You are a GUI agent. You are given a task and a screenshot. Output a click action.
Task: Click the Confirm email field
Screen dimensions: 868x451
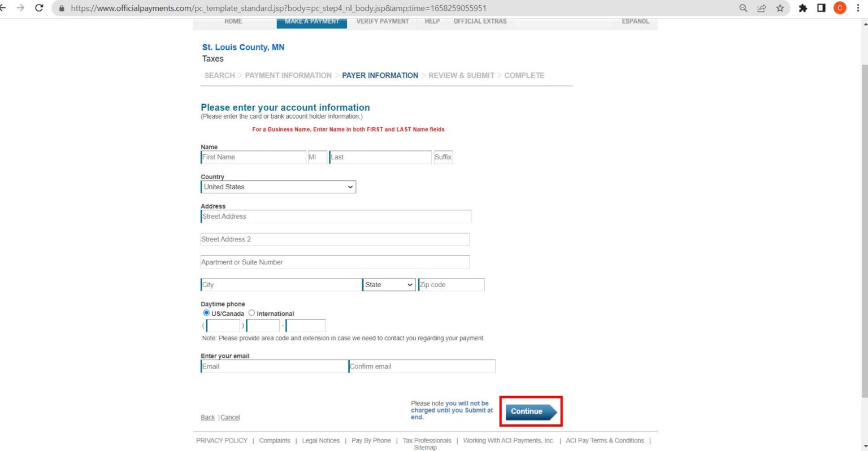[x=422, y=366]
